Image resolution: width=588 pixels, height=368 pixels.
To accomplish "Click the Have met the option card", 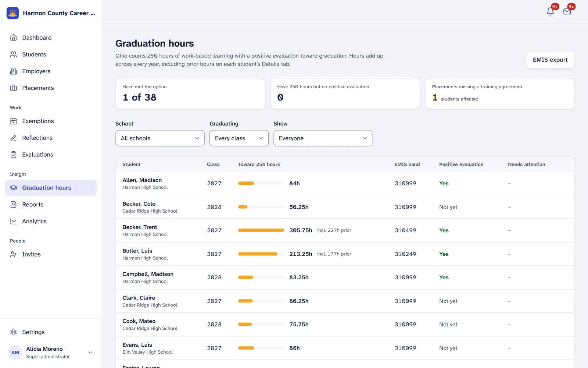I will 190,93.
